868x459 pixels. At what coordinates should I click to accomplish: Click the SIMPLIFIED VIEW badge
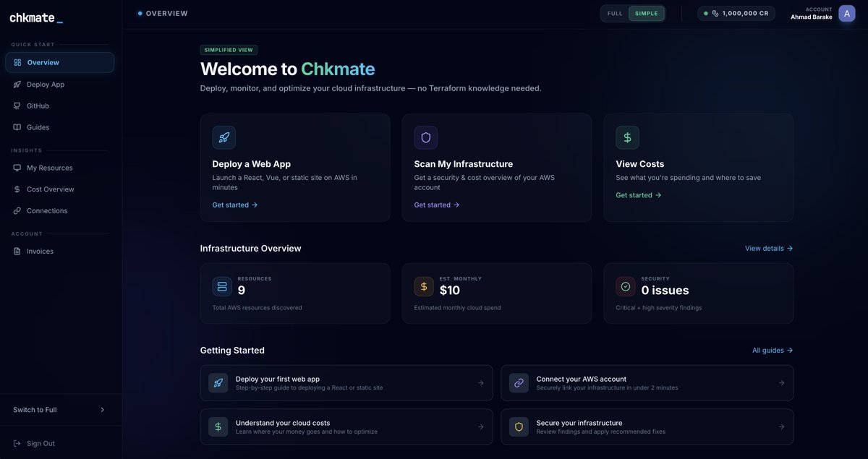pyautogui.click(x=229, y=50)
